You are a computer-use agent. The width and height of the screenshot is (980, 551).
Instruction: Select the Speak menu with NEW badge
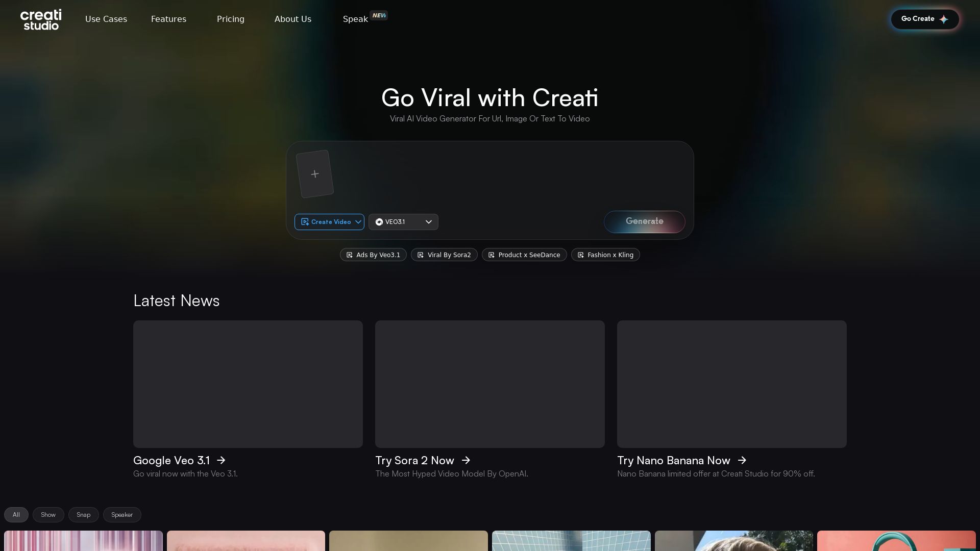(x=355, y=19)
